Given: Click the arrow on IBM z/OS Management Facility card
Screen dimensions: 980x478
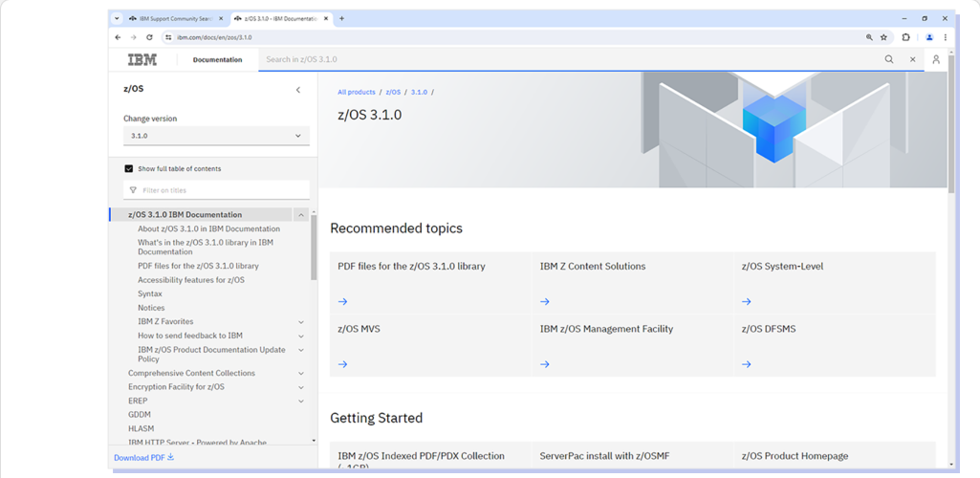Looking at the screenshot, I should (544, 364).
